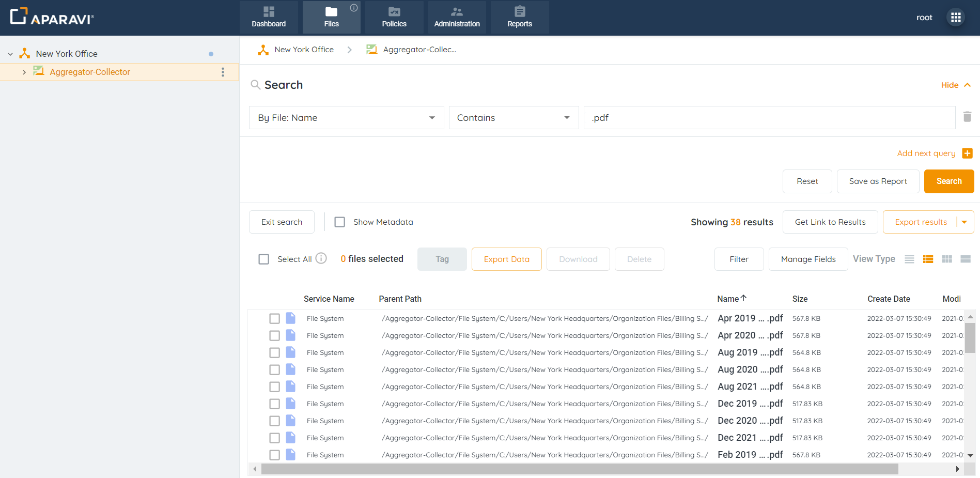Viewport: 980px width, 478px height.
Task: Click the info icon beside Select All
Action: coord(321,258)
